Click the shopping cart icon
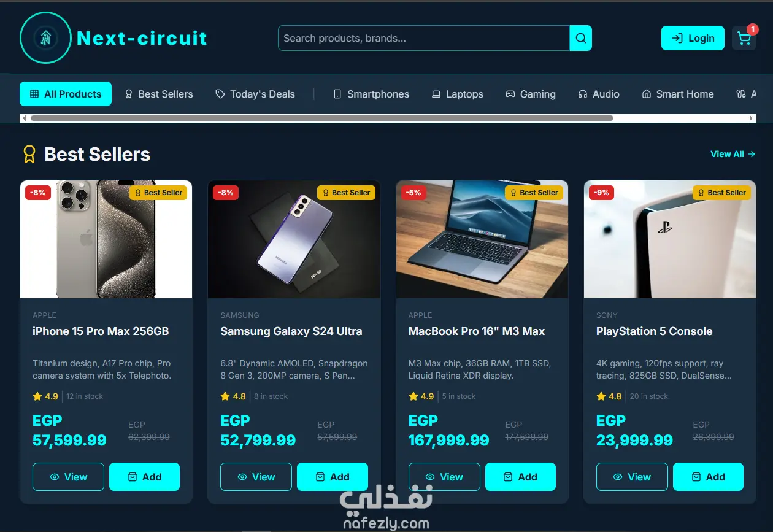This screenshot has height=532, width=773. 744,38
